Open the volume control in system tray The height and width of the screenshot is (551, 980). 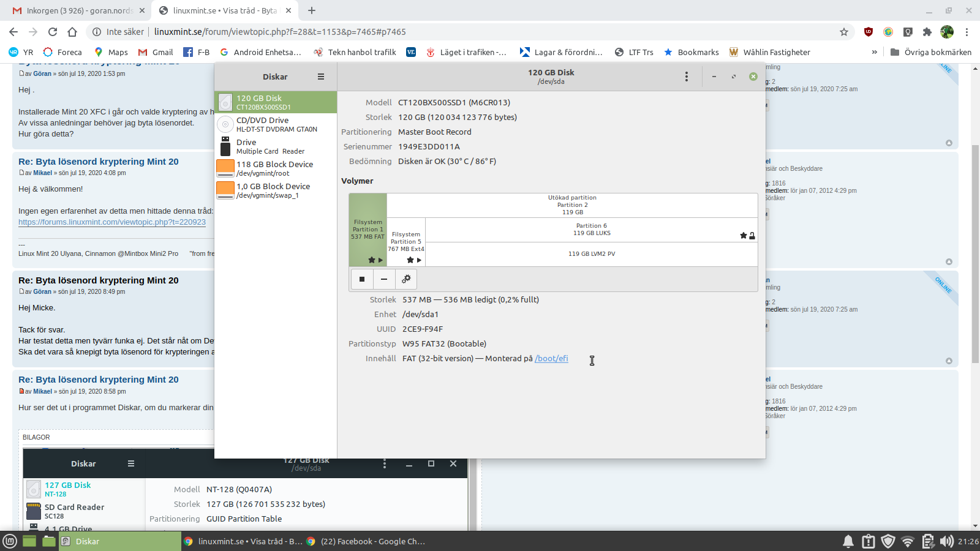point(946,541)
